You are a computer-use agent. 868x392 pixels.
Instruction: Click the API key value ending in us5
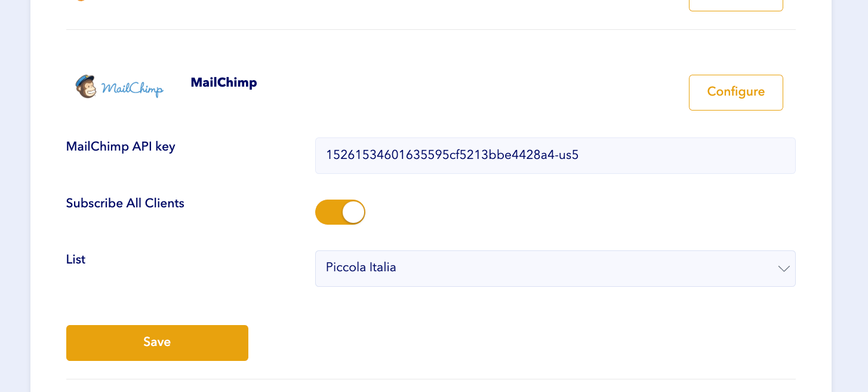point(452,155)
